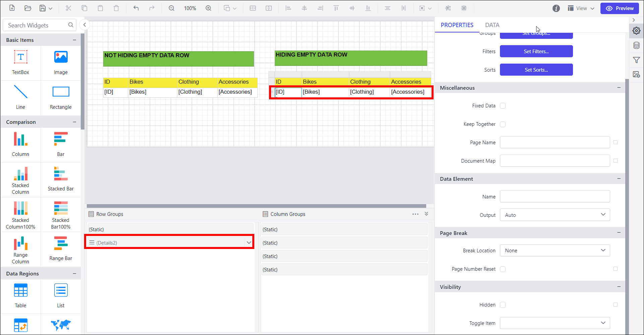Click the zoom out magnifier icon
Image resolution: width=644 pixels, height=335 pixels.
tap(172, 8)
